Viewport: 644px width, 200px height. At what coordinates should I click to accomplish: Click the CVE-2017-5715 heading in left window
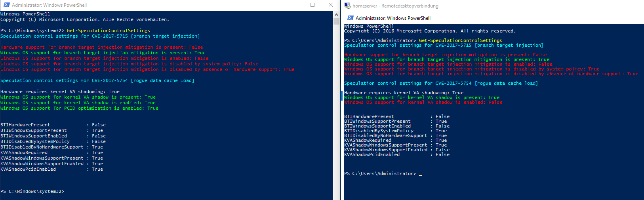[100, 36]
